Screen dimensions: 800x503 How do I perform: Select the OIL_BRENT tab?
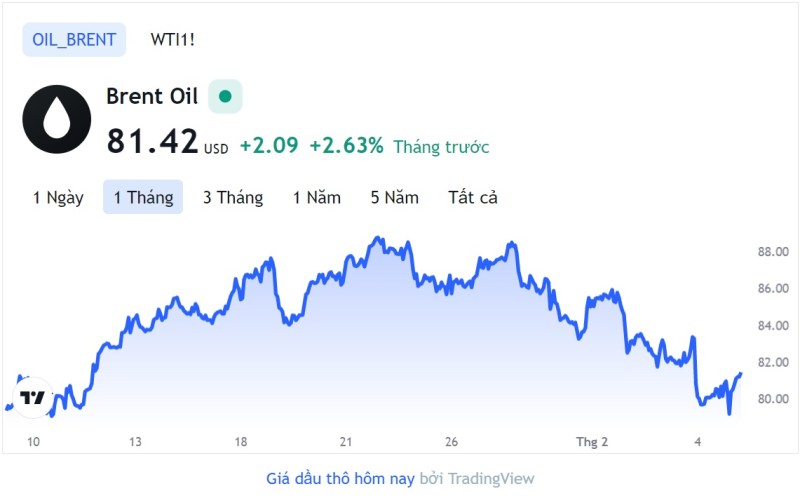74,39
